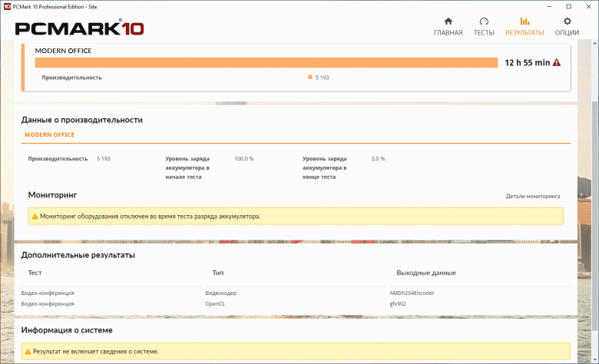Click the Производительность label in the result card
Viewport: 599px width, 364px height.
point(72,78)
